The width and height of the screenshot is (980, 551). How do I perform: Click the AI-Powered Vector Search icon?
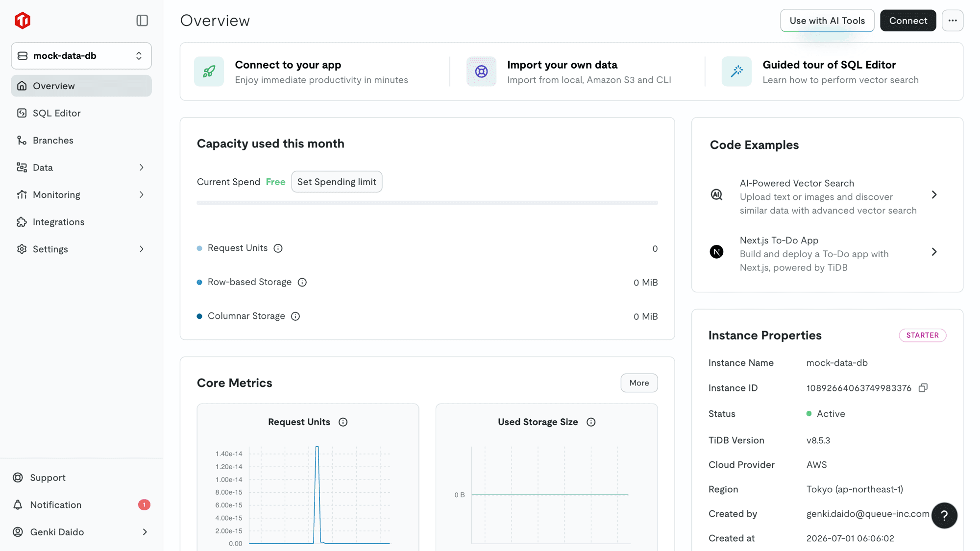(x=716, y=195)
